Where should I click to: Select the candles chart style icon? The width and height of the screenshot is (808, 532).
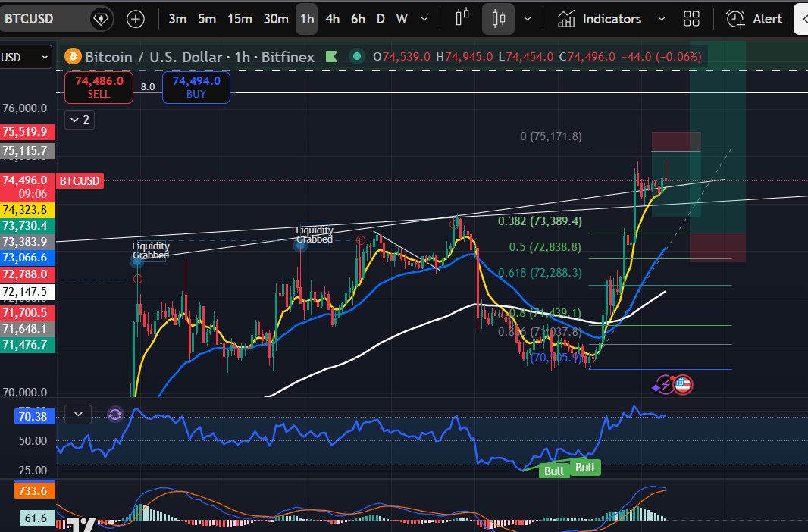click(498, 19)
